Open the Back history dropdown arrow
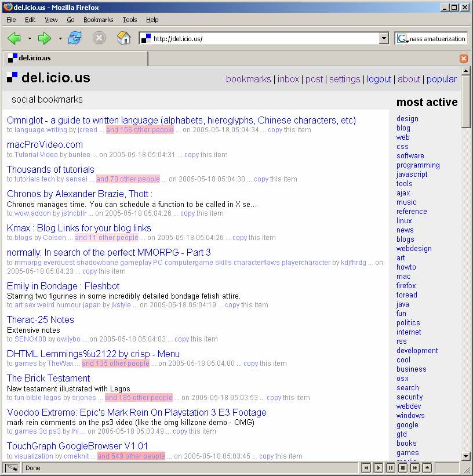Viewport: 473px width, 476px height. (x=30, y=38)
